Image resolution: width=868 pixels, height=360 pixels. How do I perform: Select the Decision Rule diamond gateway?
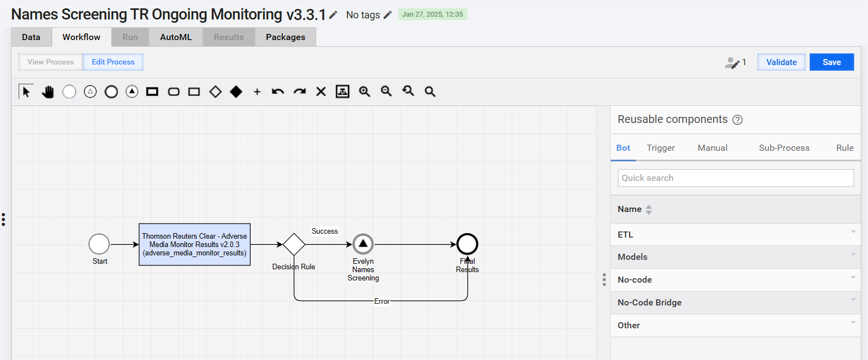coord(294,244)
